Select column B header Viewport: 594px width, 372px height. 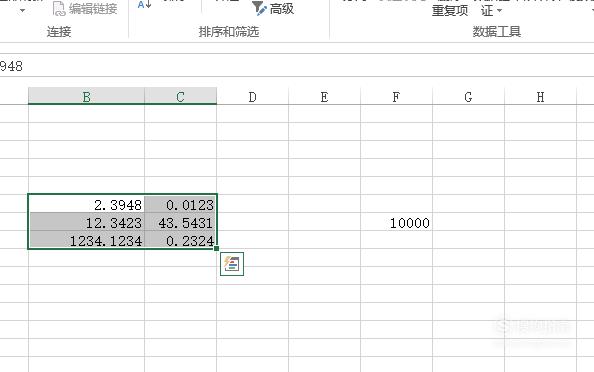coord(86,97)
